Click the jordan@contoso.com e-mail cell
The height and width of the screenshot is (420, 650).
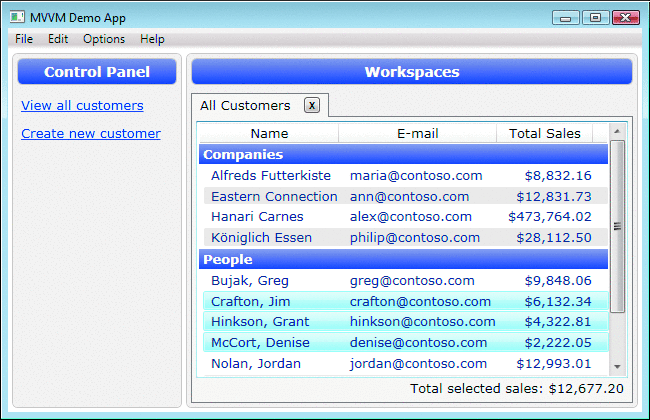click(x=418, y=364)
